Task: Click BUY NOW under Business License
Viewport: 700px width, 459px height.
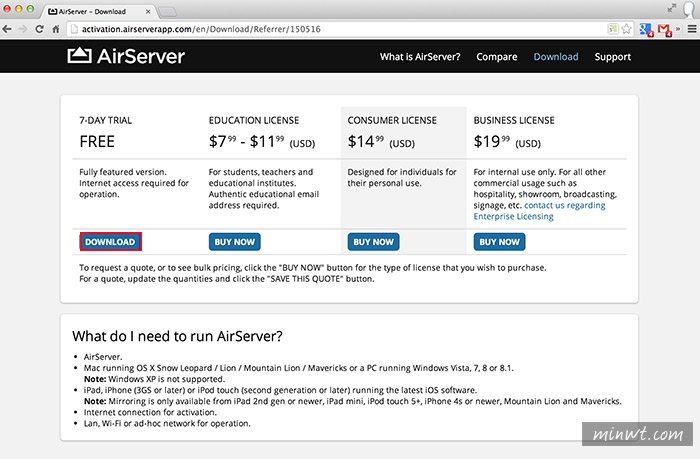Action: tap(499, 242)
